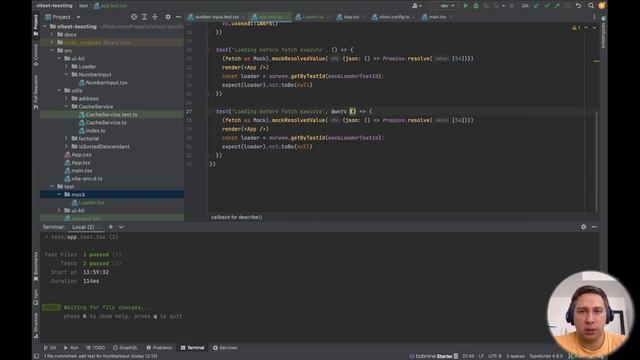Click the Git commit checkmark icon
Viewport: 640px width, 360px height.
(547, 6)
